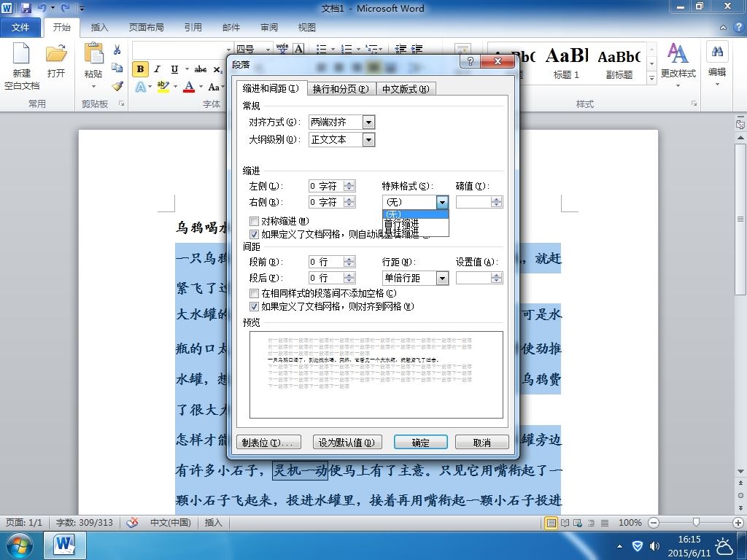Click the 设为默认值 (Set as Default) button
Image resolution: width=747 pixels, height=560 pixels.
click(347, 443)
